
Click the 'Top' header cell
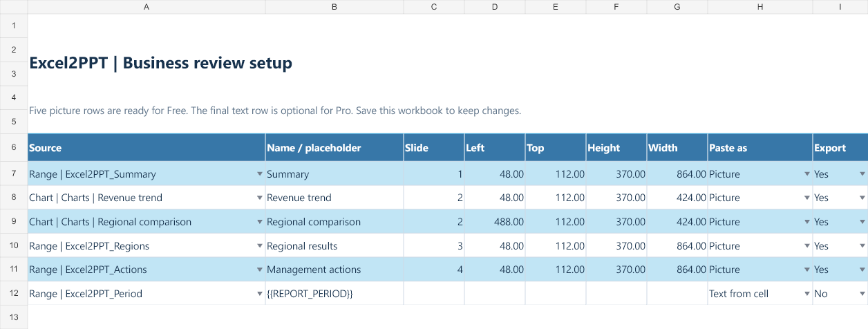click(556, 148)
